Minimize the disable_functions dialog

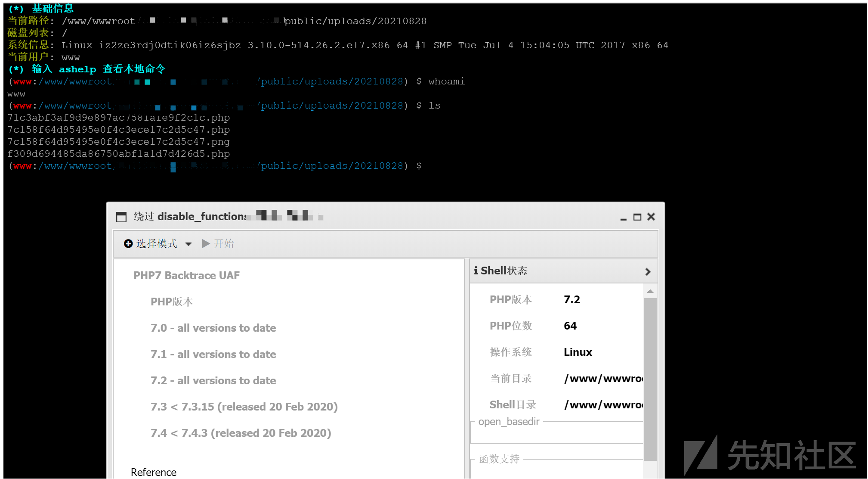[x=623, y=218]
